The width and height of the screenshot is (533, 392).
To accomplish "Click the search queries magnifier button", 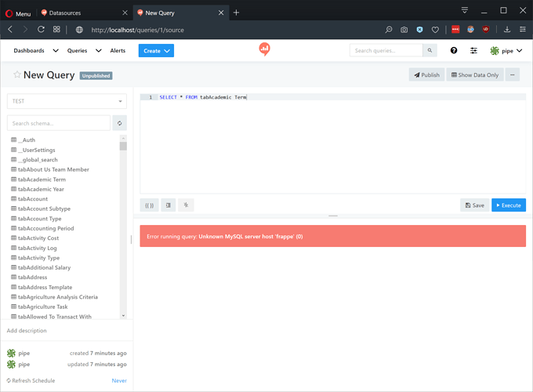I will click(430, 50).
